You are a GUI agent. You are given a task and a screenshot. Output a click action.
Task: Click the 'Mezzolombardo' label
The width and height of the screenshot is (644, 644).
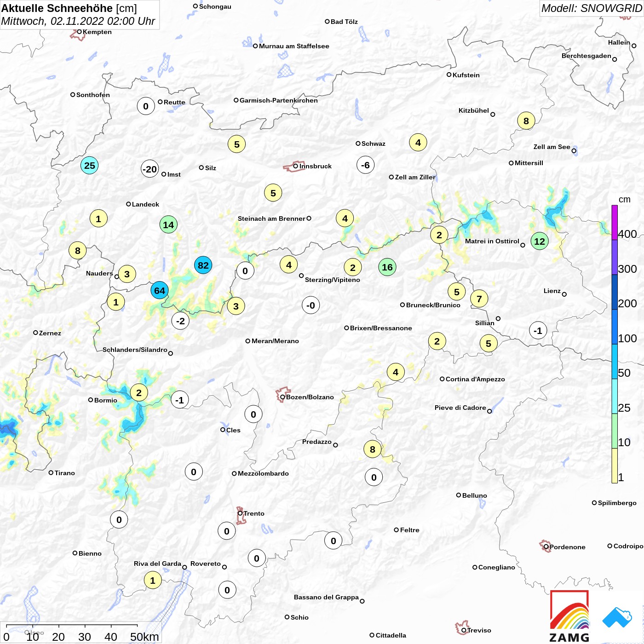pos(263,473)
